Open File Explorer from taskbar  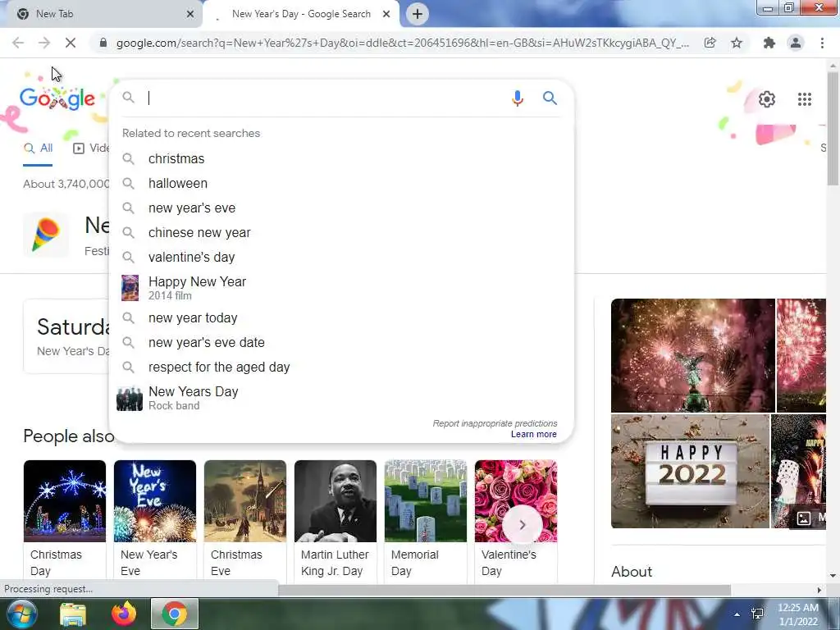73,614
